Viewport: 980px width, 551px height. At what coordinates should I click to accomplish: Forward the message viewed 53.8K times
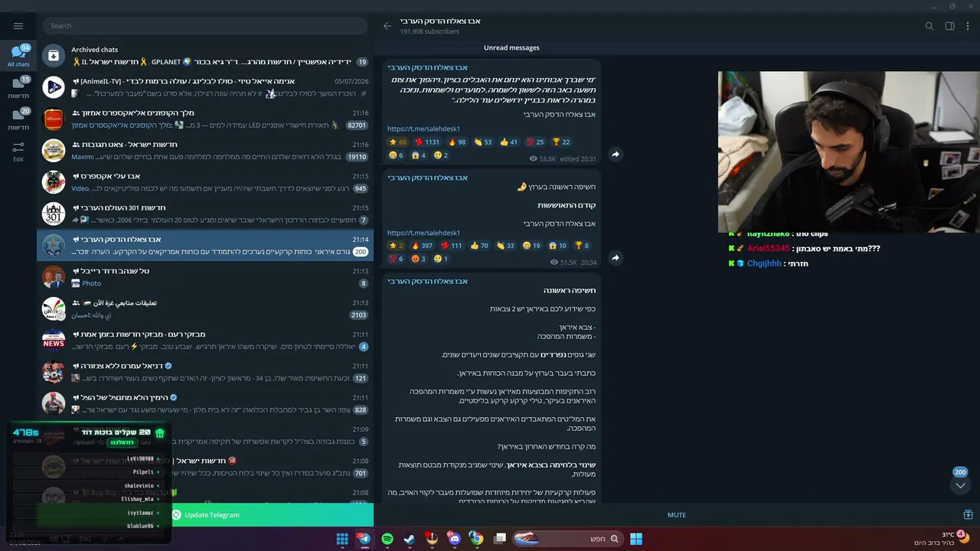(615, 155)
